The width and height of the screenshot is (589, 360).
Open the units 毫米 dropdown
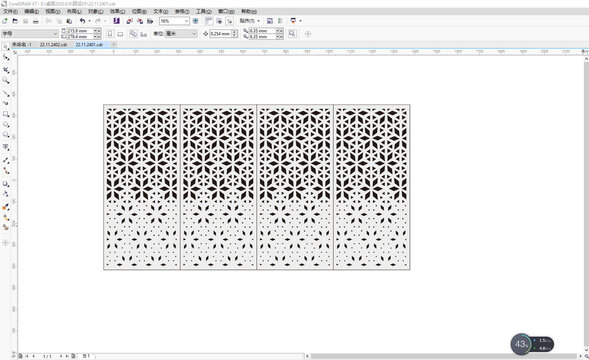click(194, 34)
